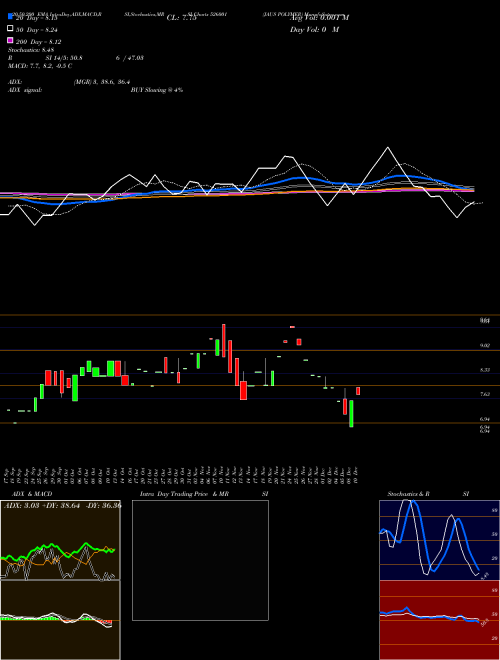Viewport: 500px width, 660px height.
Task: Click the 'MACD: 7.7, 8.2, -0.5 C' readout
Action: point(40,66)
